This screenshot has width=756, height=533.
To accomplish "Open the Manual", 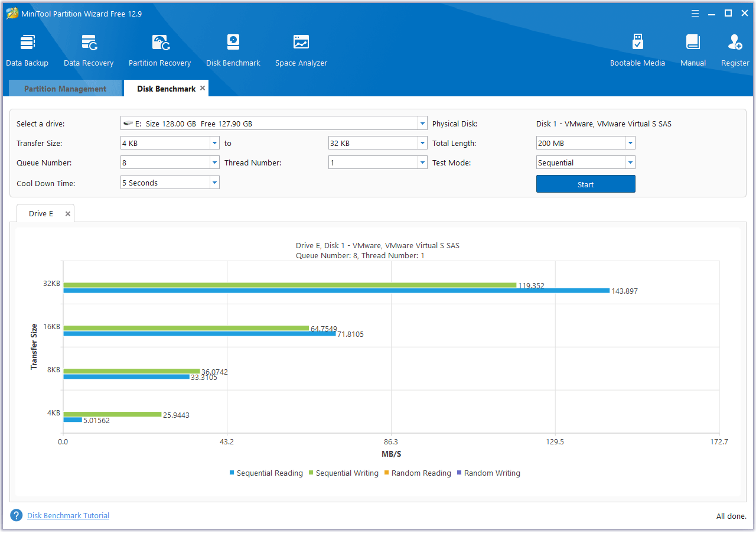I will [692, 49].
